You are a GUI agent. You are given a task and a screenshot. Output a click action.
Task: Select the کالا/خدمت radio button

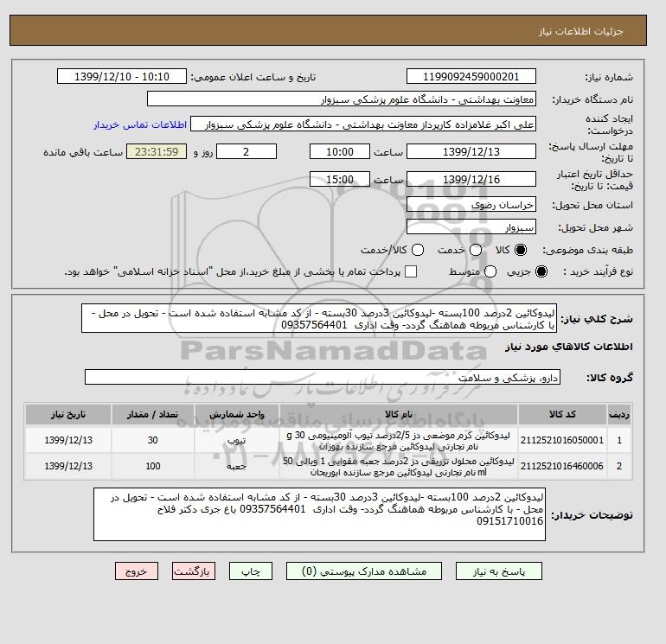(x=418, y=250)
